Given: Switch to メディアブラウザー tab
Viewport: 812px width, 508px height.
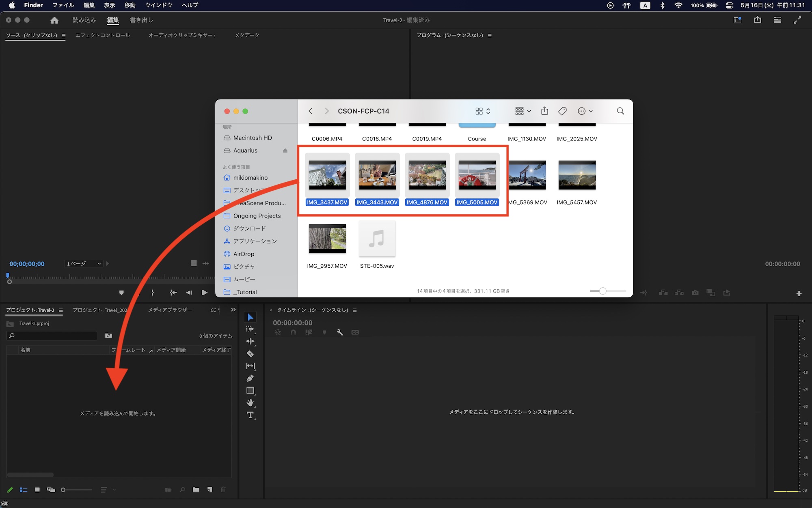Looking at the screenshot, I should pyautogui.click(x=170, y=310).
